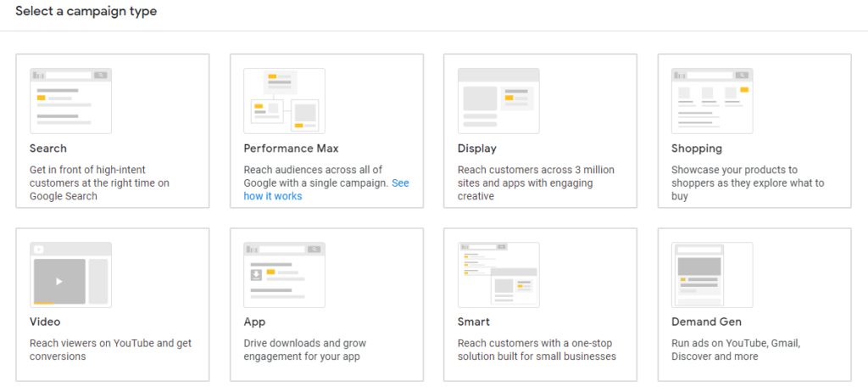Select the Demand Gen title
The image size is (868, 387).
coord(707,322)
